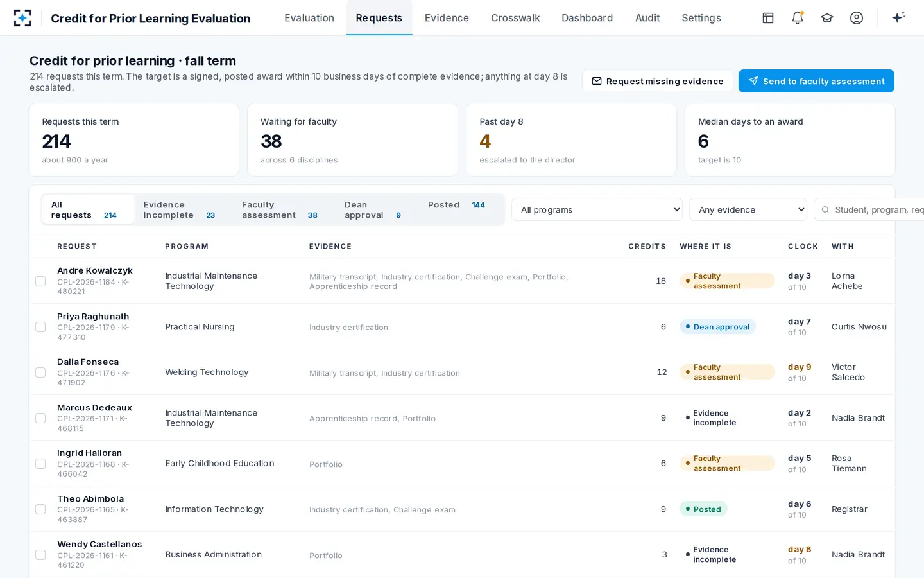Open the Settings tab
Screen dimensions: 924x578
coord(701,18)
